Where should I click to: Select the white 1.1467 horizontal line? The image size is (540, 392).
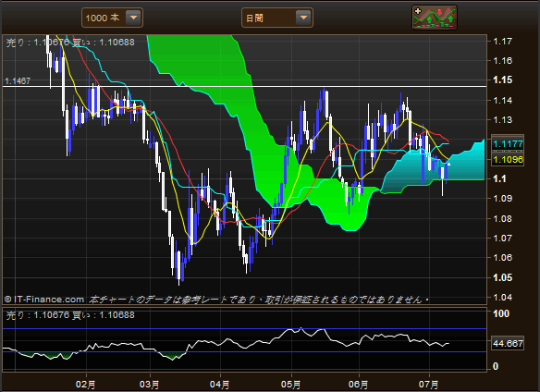[244, 87]
